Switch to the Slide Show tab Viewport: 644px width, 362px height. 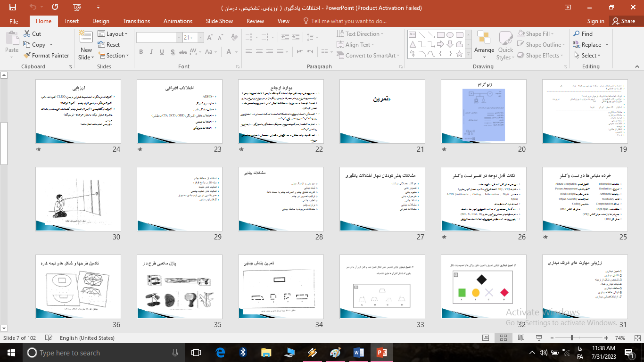pyautogui.click(x=219, y=21)
